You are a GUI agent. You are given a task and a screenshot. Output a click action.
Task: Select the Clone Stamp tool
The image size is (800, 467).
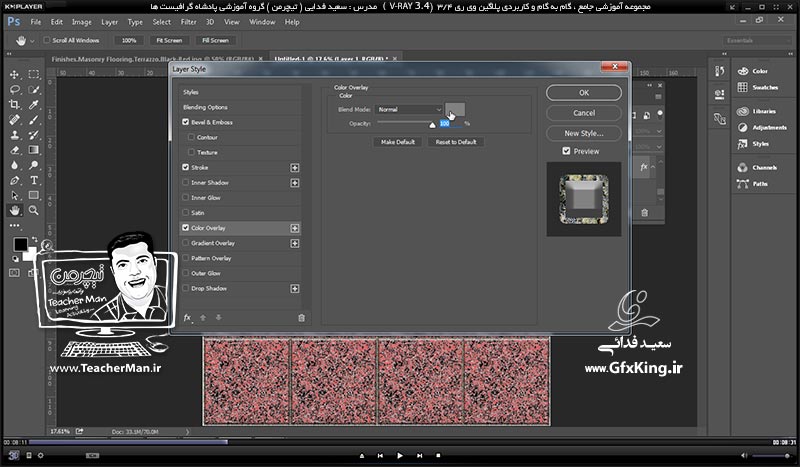pyautogui.click(x=14, y=135)
